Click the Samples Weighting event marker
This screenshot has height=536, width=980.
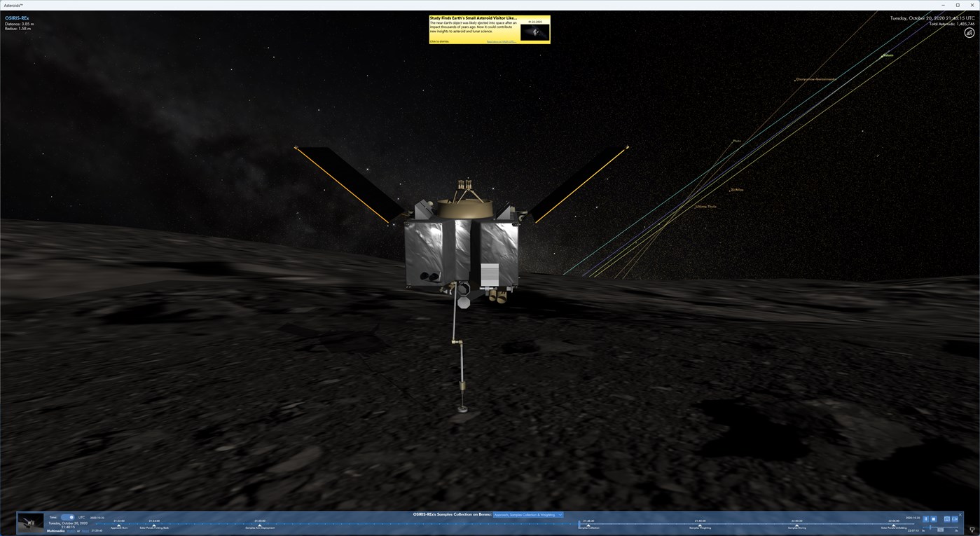tap(701, 524)
